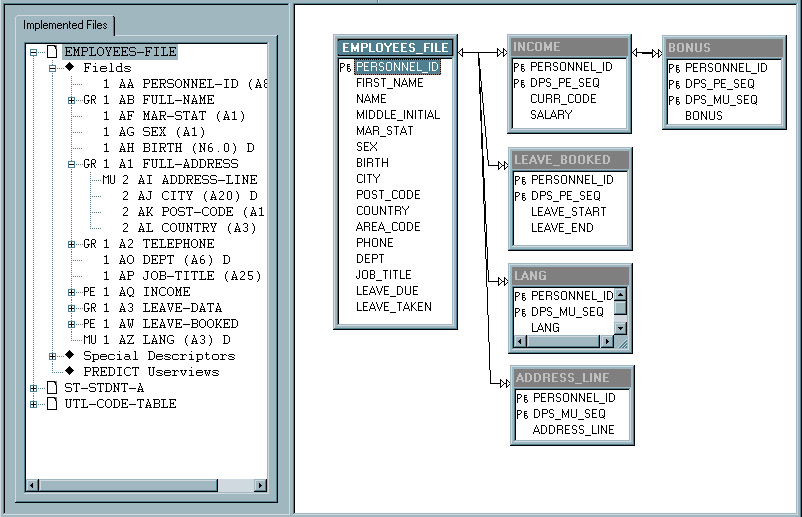Expand the GR 1 AB FULL-NAME group
Screen dimensions: 802x517
coord(71,100)
